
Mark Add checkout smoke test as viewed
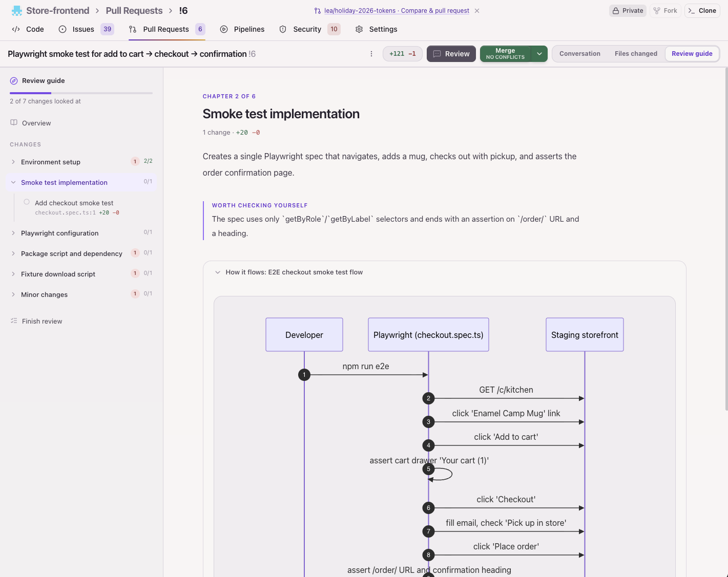tap(27, 202)
